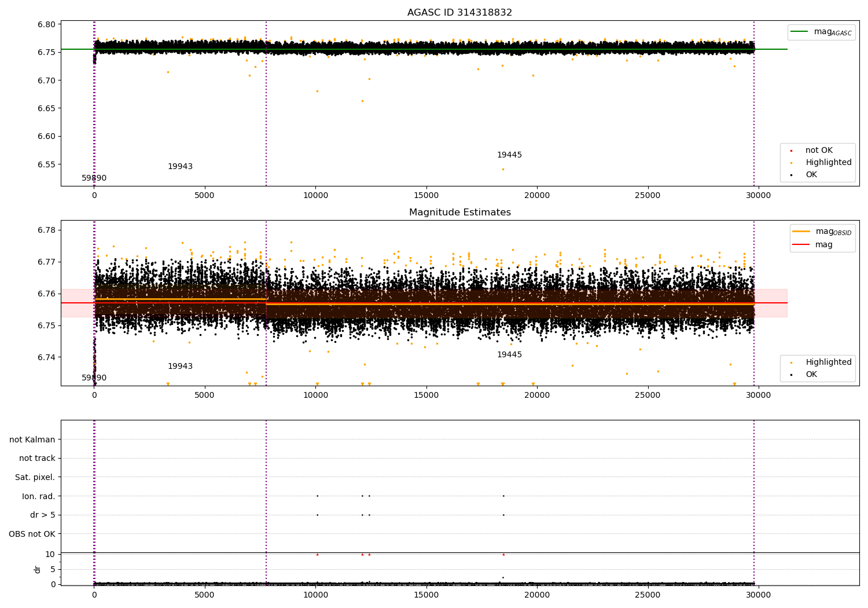Click the 6.55 y-axis tick label
The image size is (868, 608).
tap(46, 164)
